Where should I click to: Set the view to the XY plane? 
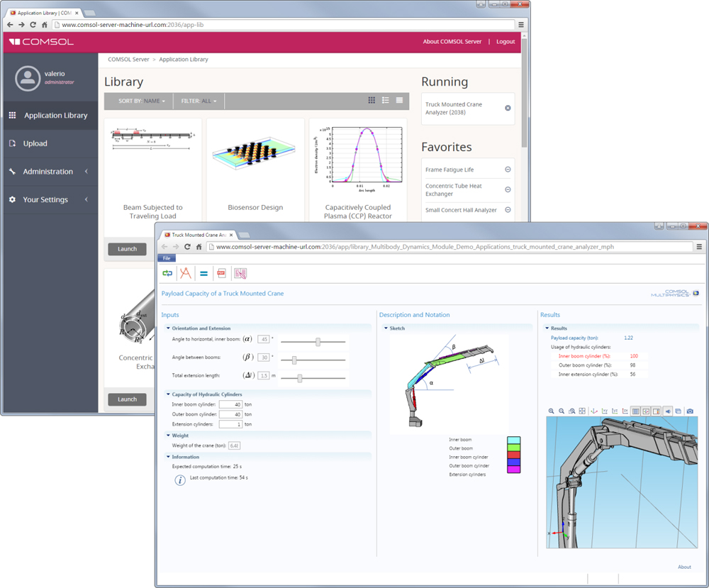pyautogui.click(x=605, y=411)
